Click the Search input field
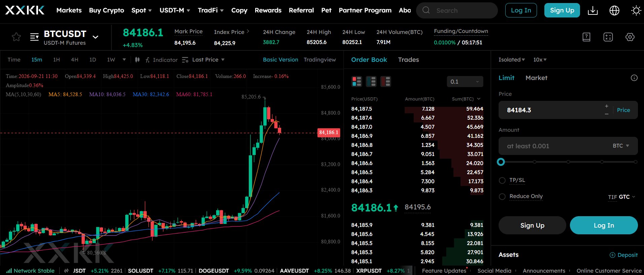This screenshot has height=275, width=644. 457,10
